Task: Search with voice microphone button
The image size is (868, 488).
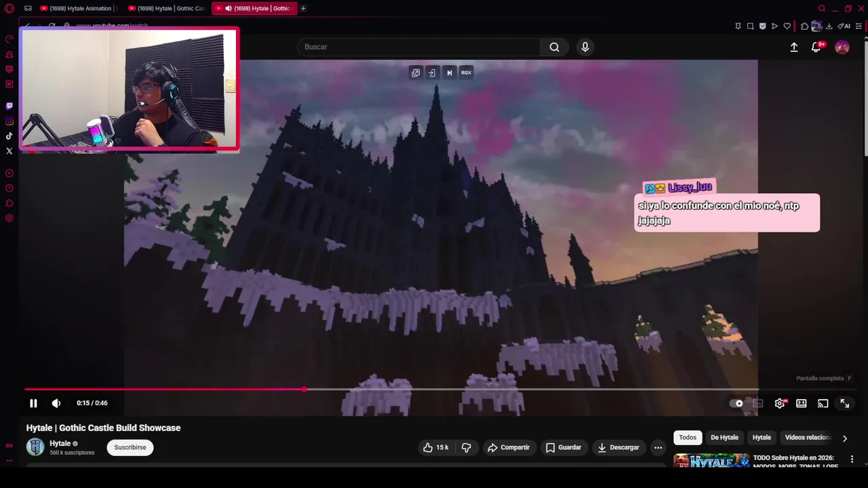Action: 585,47
